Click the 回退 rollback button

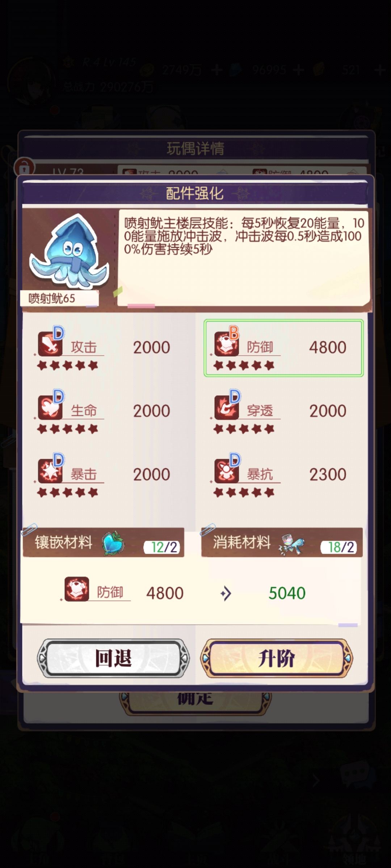113,658
